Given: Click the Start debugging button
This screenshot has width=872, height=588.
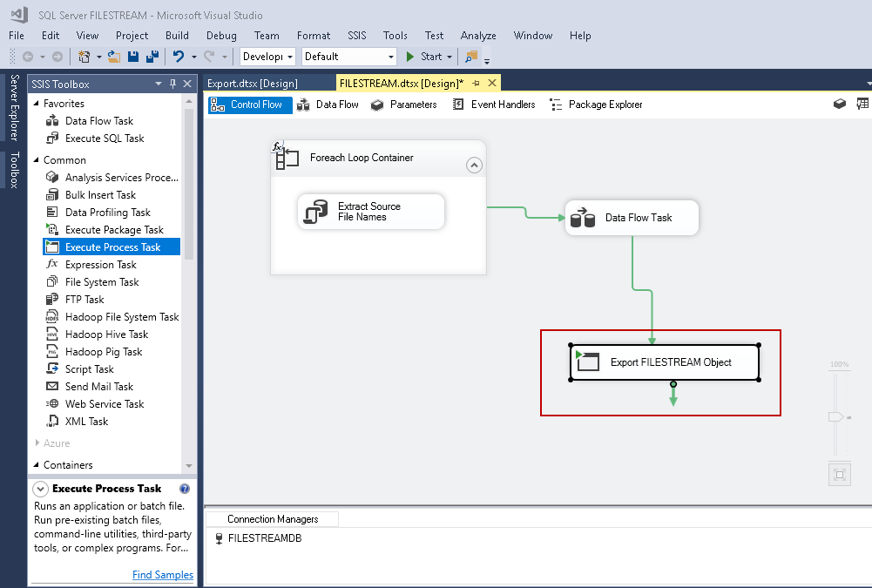Looking at the screenshot, I should coord(423,57).
